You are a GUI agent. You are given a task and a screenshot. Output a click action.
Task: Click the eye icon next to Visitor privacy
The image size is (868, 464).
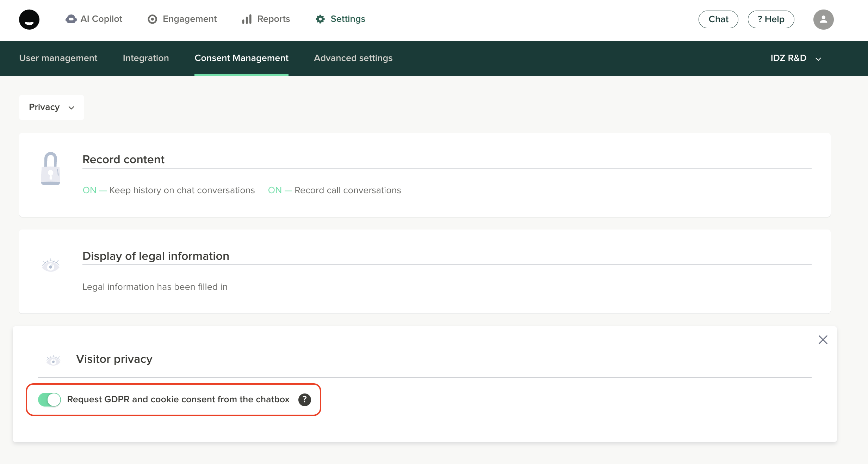(53, 360)
